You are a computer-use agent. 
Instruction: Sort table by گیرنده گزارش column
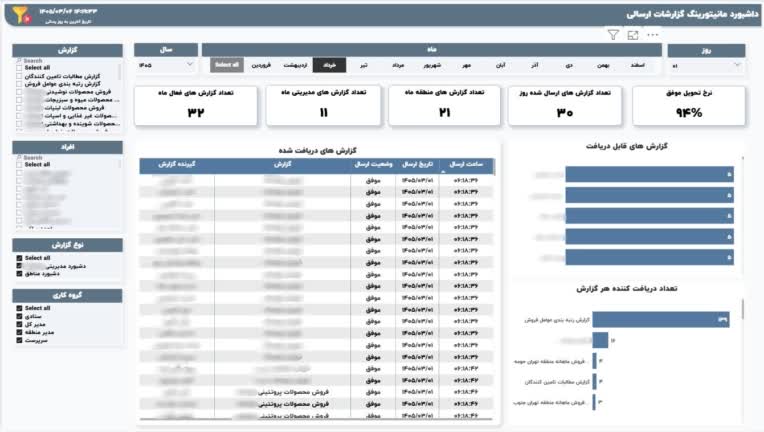[x=177, y=165]
